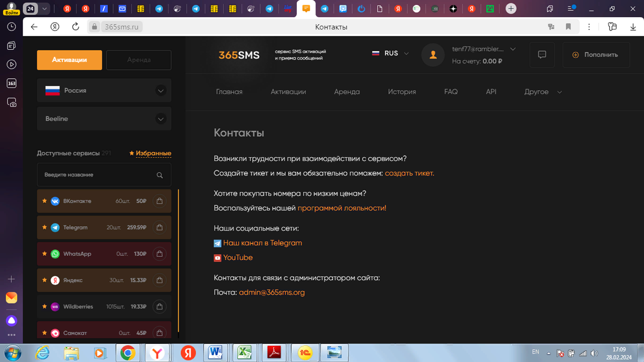The image size is (644, 362).
Task: Launch Alice assistant from the sidebar
Action: point(11,321)
